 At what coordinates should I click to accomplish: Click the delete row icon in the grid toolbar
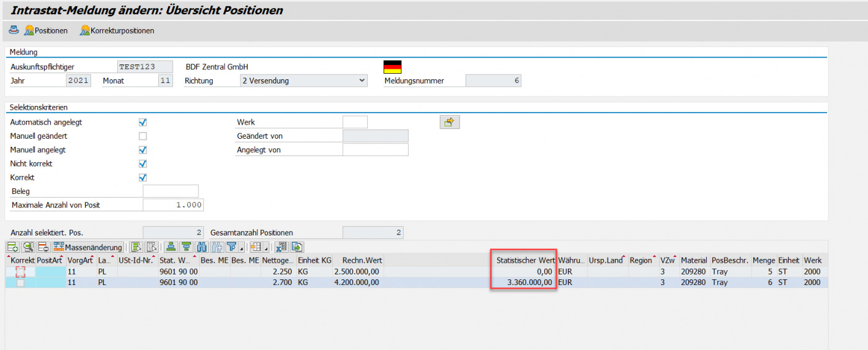tap(43, 247)
